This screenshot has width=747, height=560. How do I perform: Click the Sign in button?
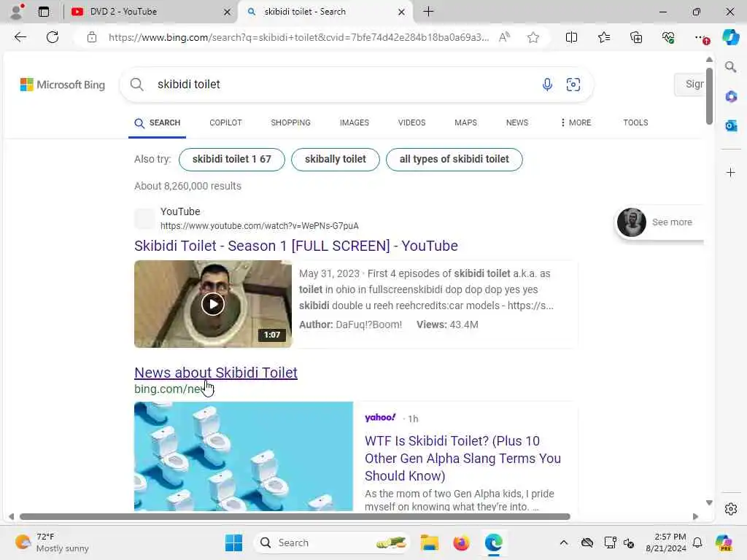(689, 85)
